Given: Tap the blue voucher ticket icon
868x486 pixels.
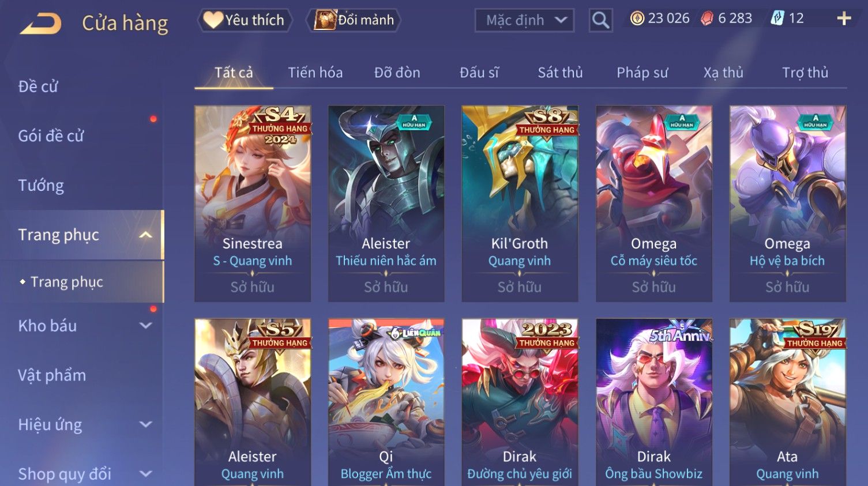Looking at the screenshot, I should pos(777,18).
